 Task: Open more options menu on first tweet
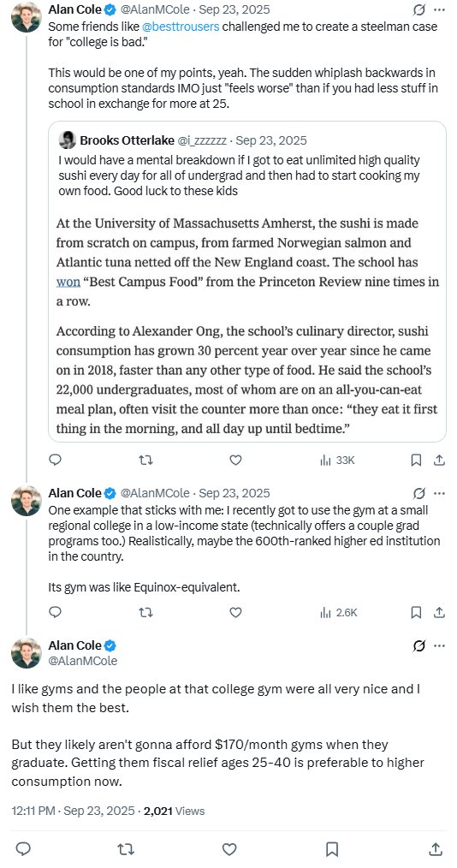pyautogui.click(x=439, y=9)
